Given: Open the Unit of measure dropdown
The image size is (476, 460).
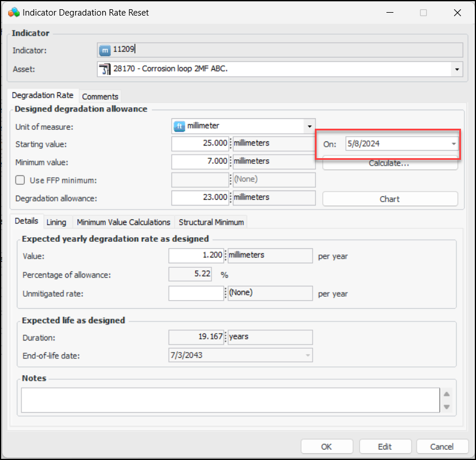Looking at the screenshot, I should pos(310,126).
